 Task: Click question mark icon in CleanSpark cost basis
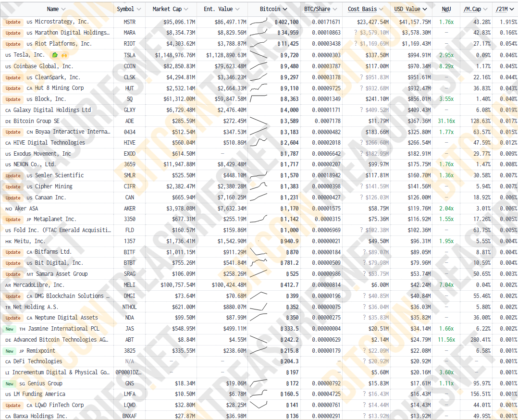pos(361,77)
